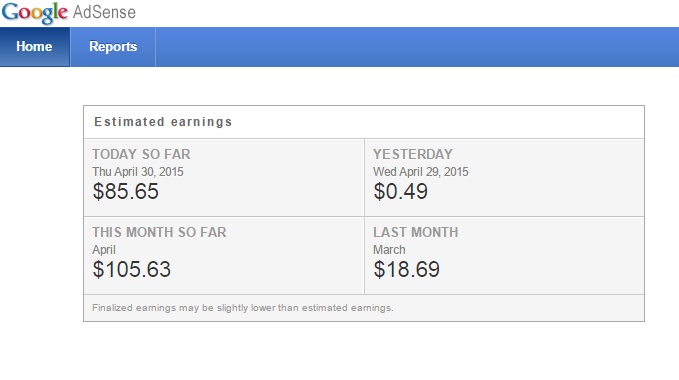Select the YESTERDAY label

click(413, 154)
